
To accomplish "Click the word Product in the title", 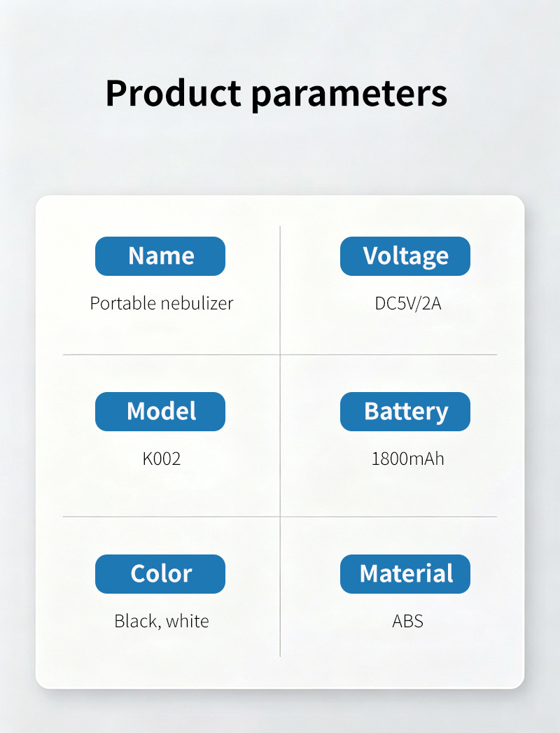I will [174, 92].
